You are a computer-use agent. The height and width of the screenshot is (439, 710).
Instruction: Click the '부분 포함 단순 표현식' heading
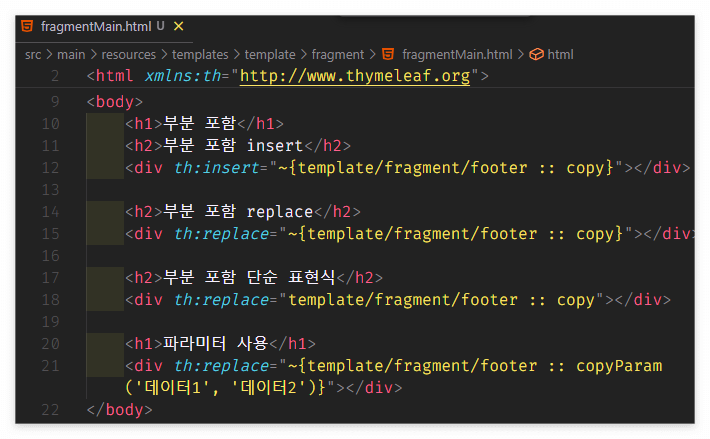249,277
